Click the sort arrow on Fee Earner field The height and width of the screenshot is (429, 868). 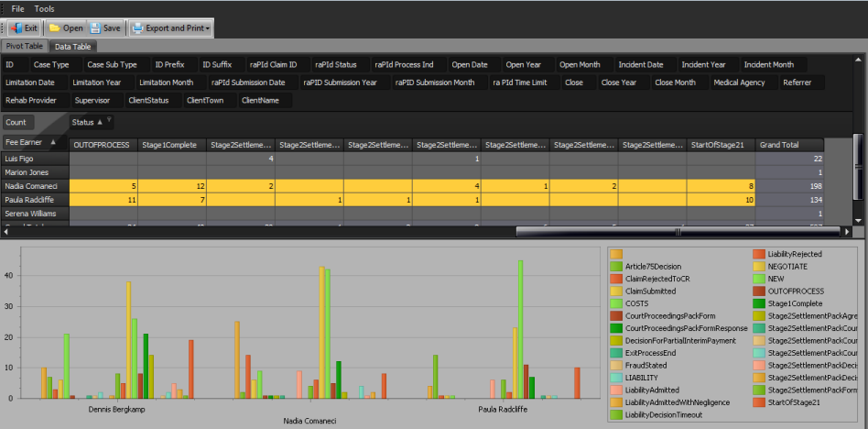point(53,143)
